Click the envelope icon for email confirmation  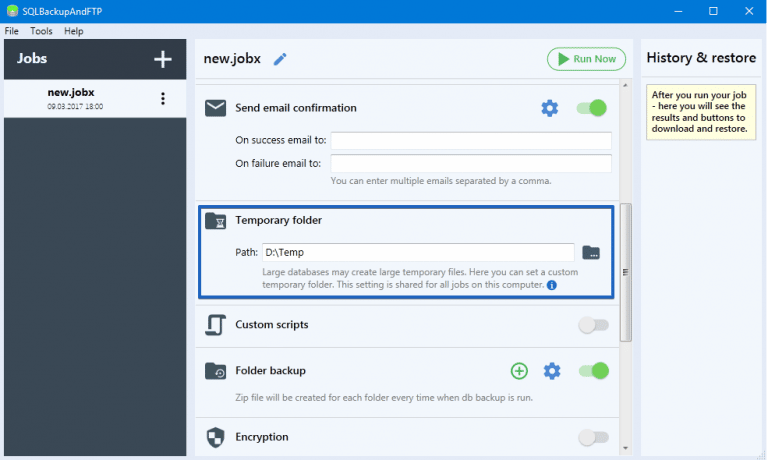click(x=216, y=108)
